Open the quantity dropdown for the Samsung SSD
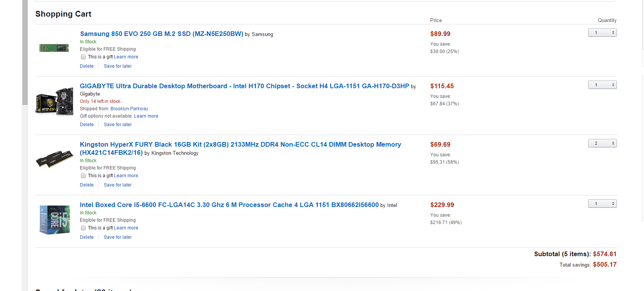This screenshot has width=644, height=291. click(602, 33)
